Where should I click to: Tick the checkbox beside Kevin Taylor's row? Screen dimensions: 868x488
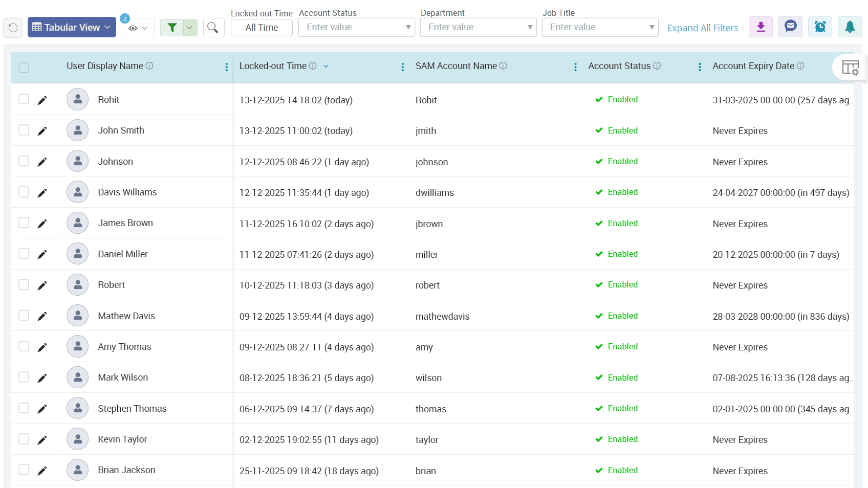24,439
